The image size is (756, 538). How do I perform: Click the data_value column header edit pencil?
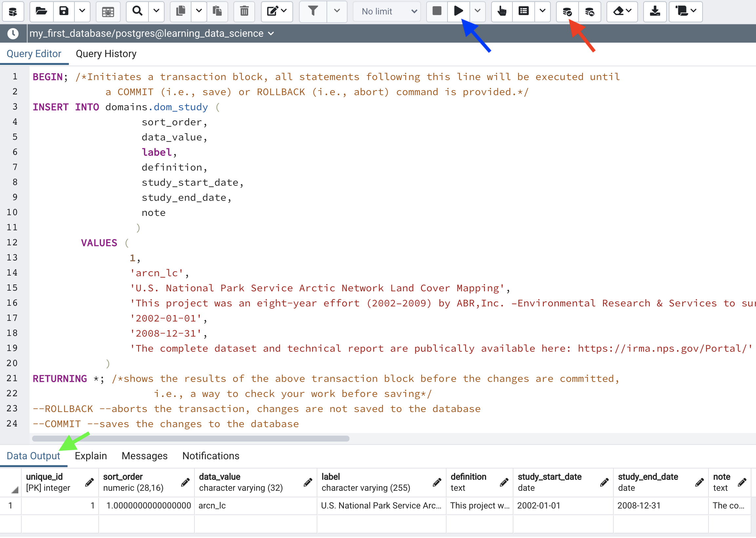click(x=308, y=483)
